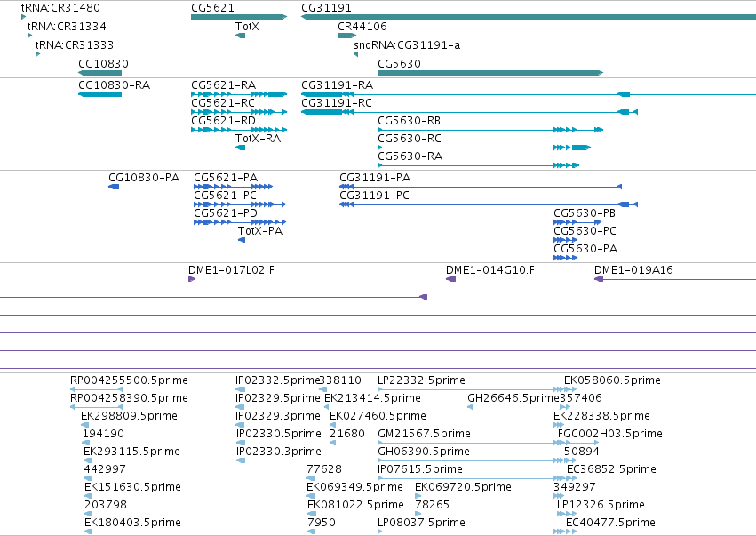Click EST EK180403.5prime

(x=88, y=532)
